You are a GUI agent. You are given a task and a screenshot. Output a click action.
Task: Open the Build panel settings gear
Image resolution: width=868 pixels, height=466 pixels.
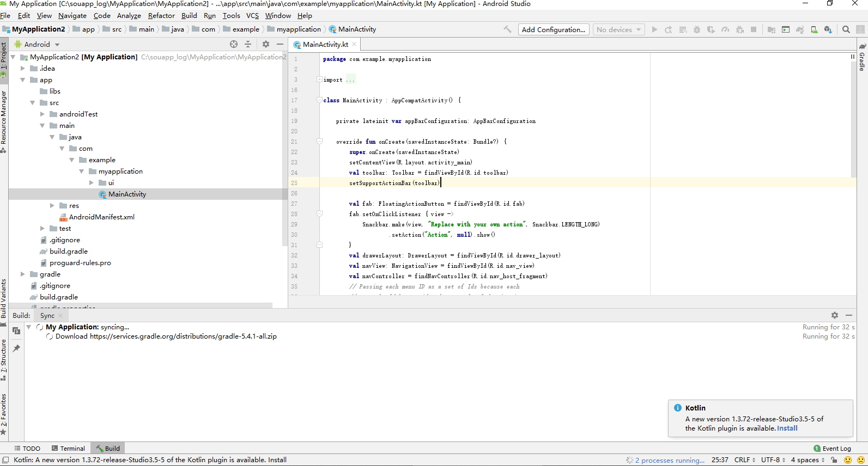tap(835, 315)
